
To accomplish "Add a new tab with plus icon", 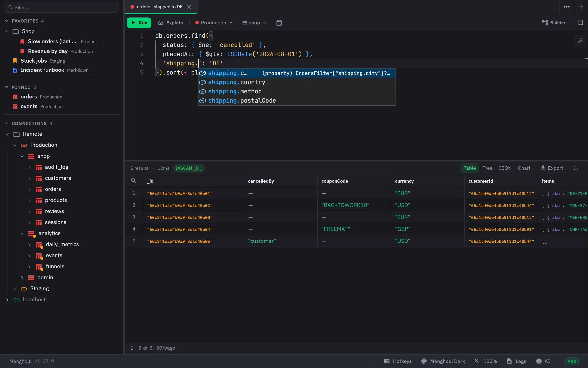I will pyautogui.click(x=581, y=7).
